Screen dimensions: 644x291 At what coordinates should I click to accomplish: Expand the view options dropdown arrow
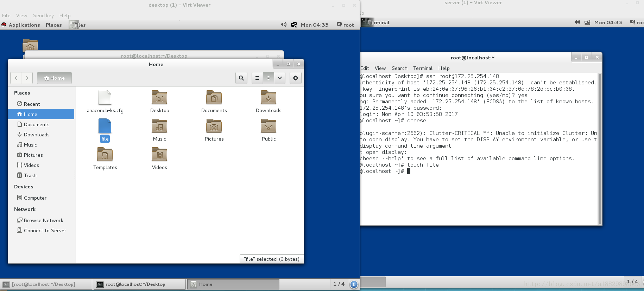[x=280, y=78]
